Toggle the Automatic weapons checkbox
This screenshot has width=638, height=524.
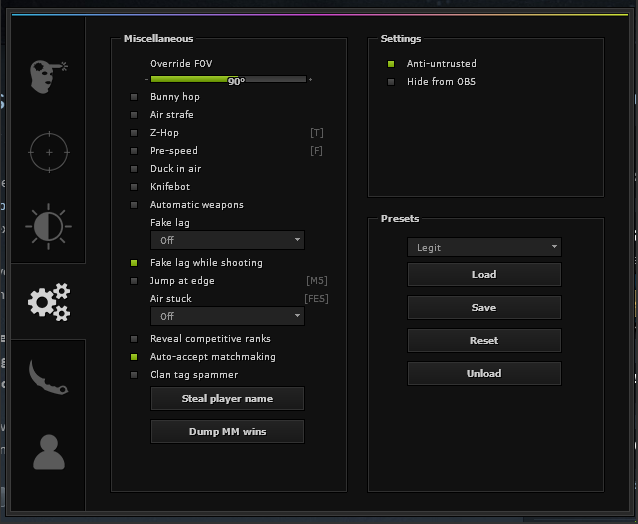coord(134,205)
